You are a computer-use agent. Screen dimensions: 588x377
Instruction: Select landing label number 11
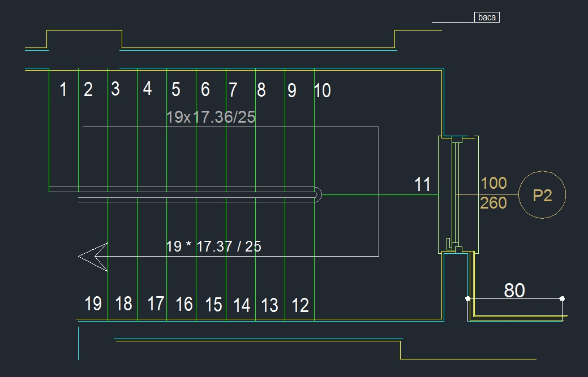point(422,185)
